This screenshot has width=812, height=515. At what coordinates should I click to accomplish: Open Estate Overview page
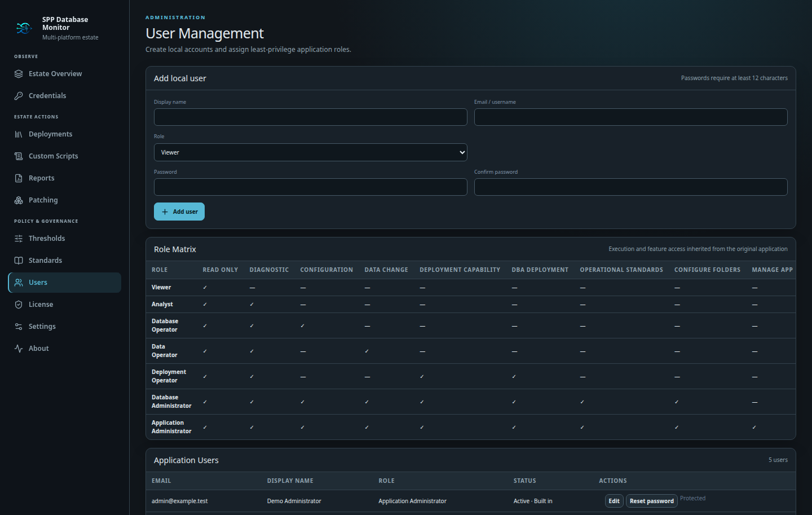(x=64, y=74)
